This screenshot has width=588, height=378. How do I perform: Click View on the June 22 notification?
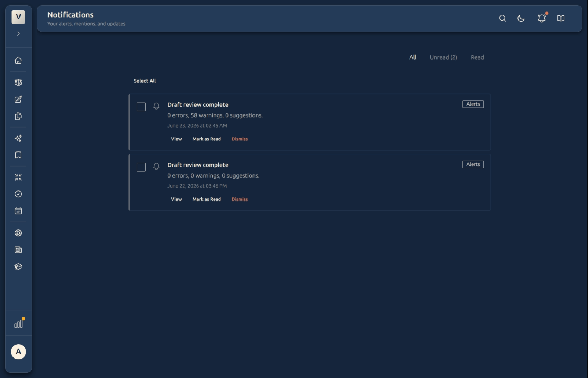coord(176,199)
